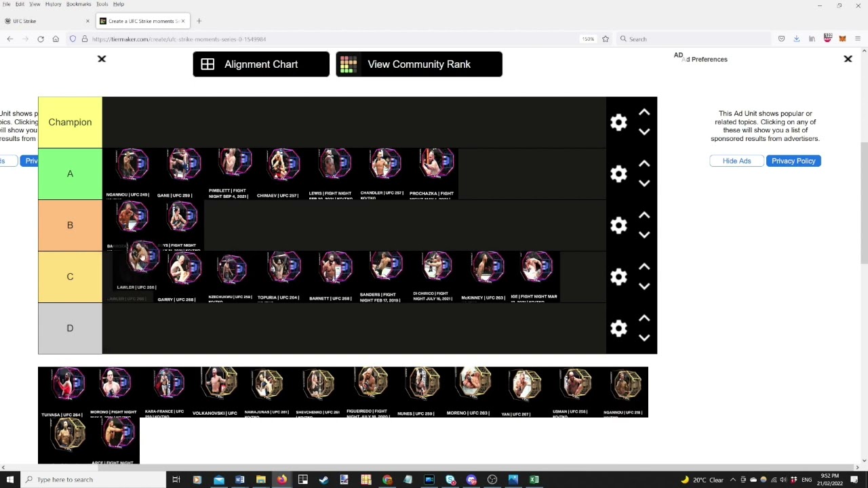The image size is (868, 488).
Task: Switch to UFC Strike browser tab
Action: (47, 21)
